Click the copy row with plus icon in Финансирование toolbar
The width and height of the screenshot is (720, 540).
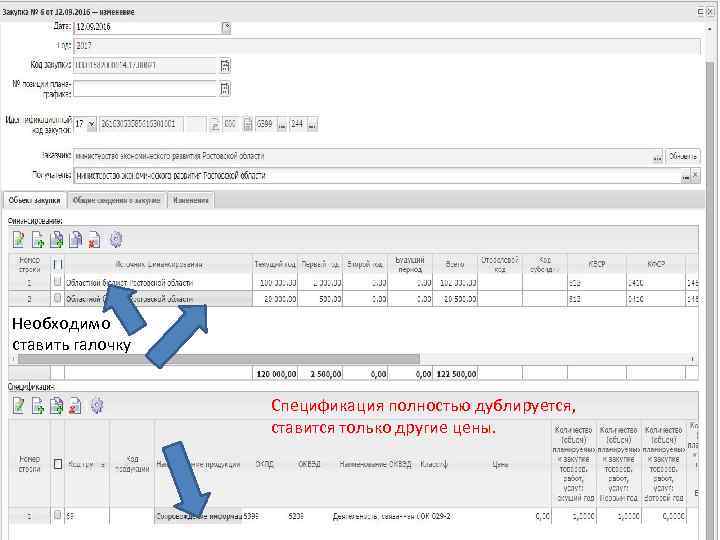[x=56, y=239]
